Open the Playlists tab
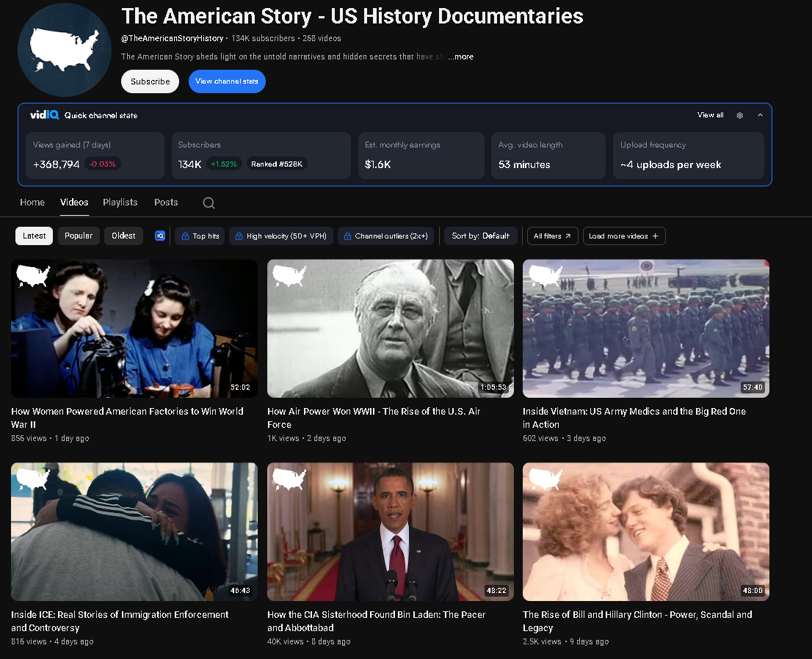 point(120,203)
